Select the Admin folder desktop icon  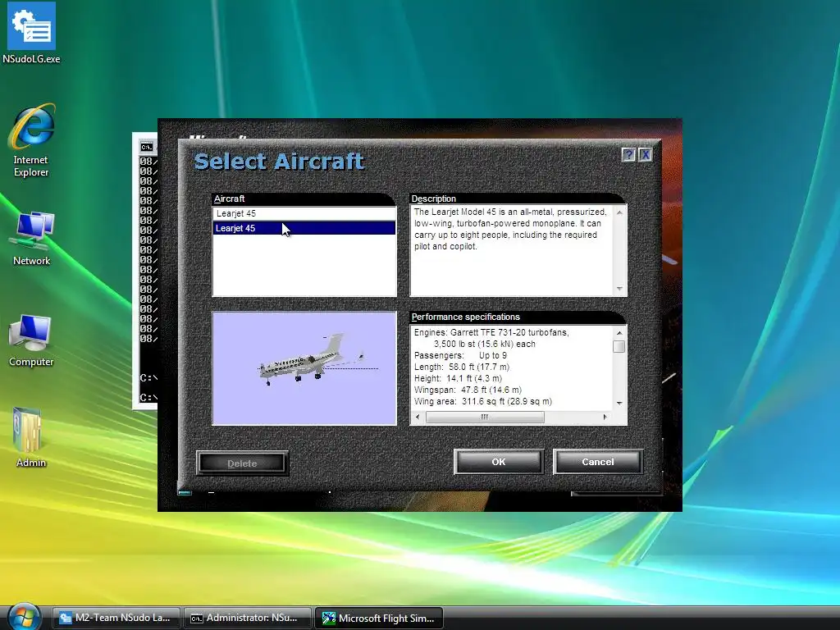tap(30, 438)
